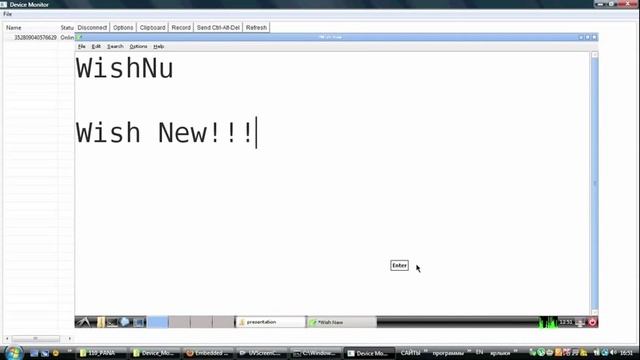Click the remote editor vertical scrollbar

[595, 183]
